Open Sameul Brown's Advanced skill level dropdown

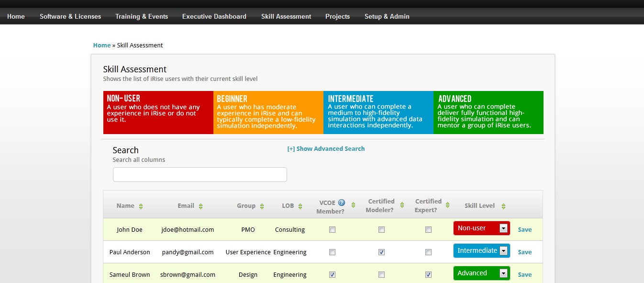point(482,273)
